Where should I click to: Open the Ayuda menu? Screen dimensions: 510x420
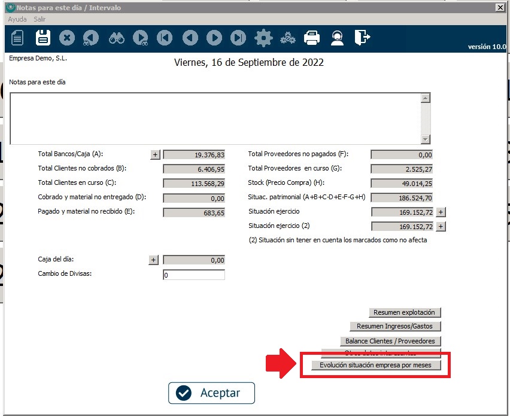pos(17,19)
